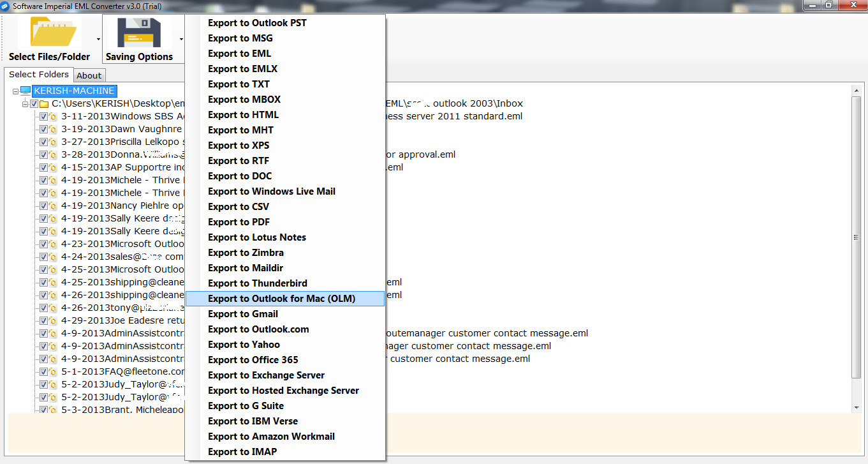
Task: Choose Export to XPS
Action: coord(285,146)
